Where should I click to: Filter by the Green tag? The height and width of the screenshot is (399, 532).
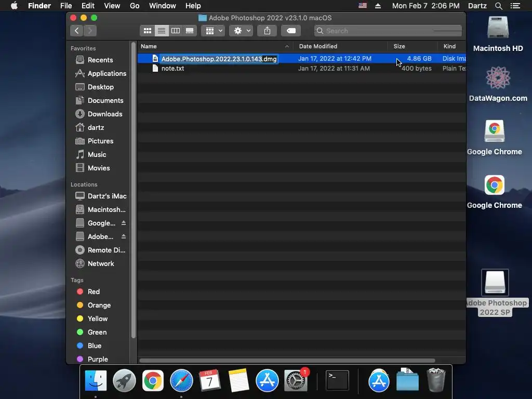click(91, 332)
